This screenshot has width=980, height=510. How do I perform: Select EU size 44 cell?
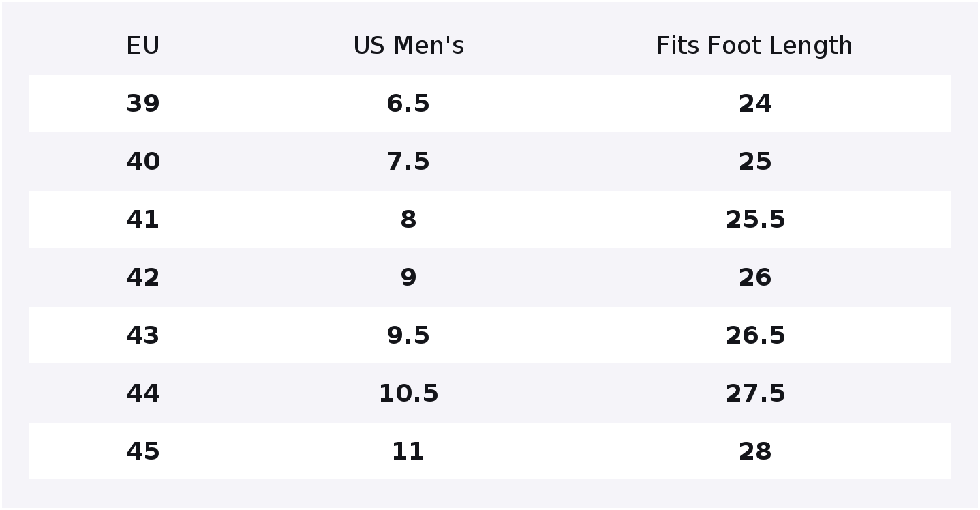point(143,393)
